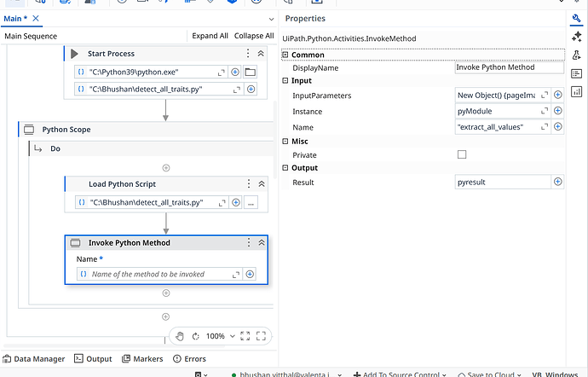The height and width of the screenshot is (377, 588).
Task: Fit workflow to screen
Action: tap(245, 336)
